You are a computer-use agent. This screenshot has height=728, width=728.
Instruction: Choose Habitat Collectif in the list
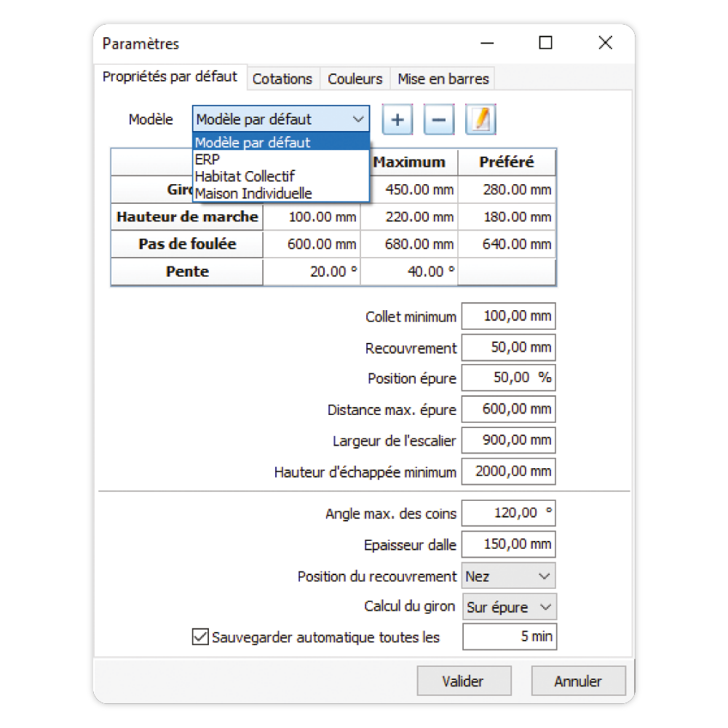point(245,176)
